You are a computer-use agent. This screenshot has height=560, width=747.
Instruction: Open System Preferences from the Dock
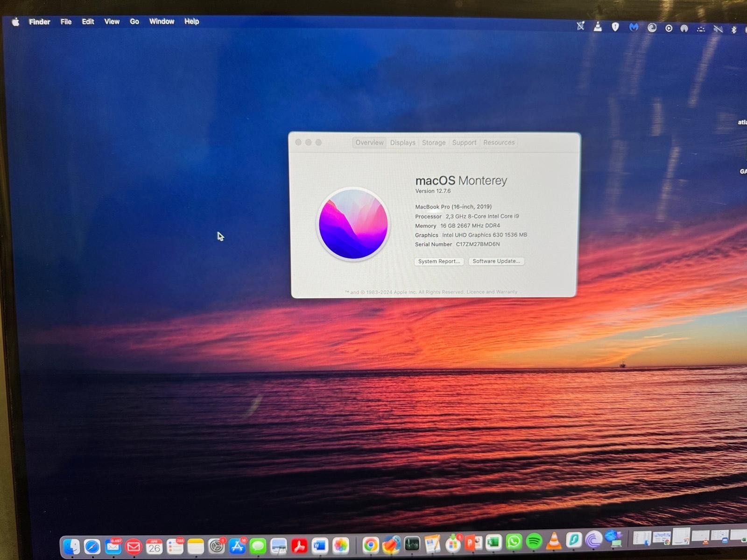(216, 545)
